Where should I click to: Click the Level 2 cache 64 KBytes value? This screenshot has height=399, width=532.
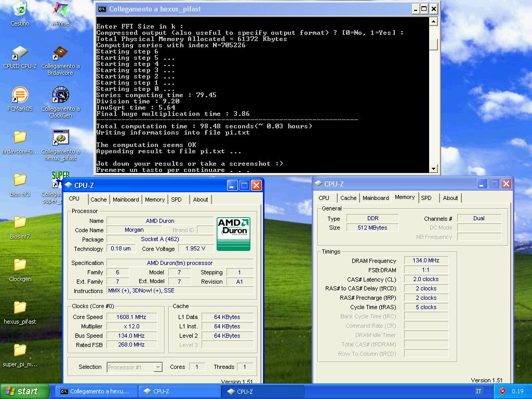point(227,336)
